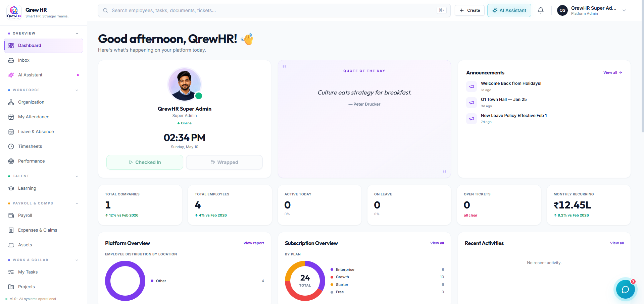This screenshot has height=304, width=644.
Task: Open the Dashboard page
Action: coord(44,46)
